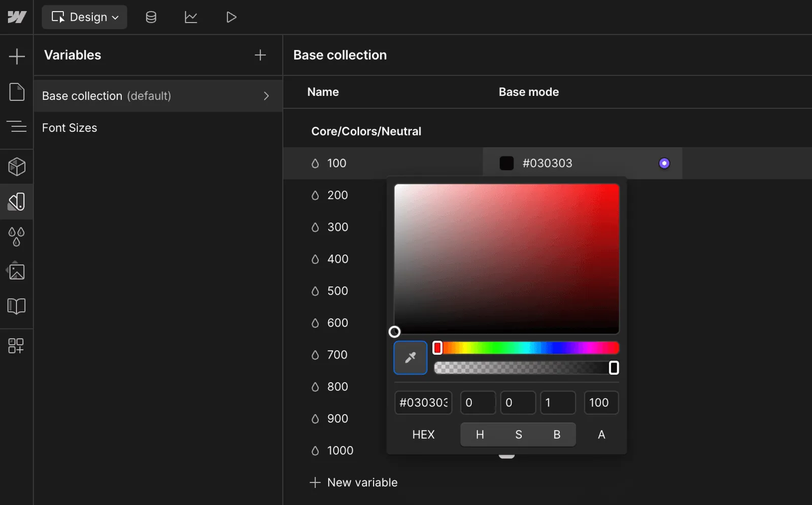Screen dimensions: 812x505
Task: Select the Font Sizes collection
Action: [70, 128]
